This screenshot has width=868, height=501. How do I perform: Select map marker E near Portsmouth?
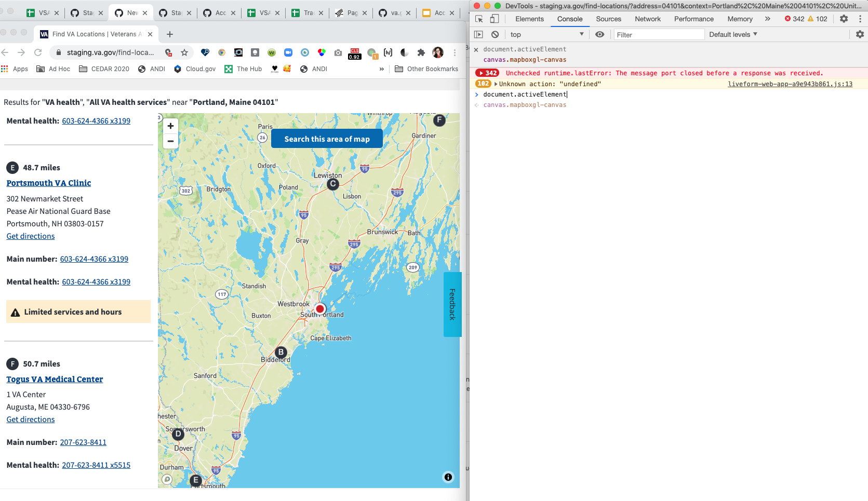click(x=195, y=481)
